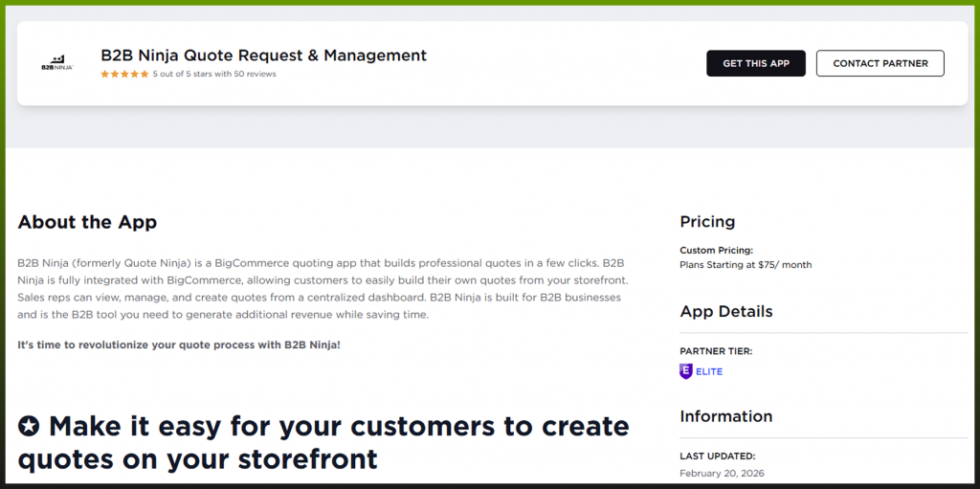The height and width of the screenshot is (489, 980).
Task: Click 'Plans Starting at $75/ month' text
Action: click(746, 264)
